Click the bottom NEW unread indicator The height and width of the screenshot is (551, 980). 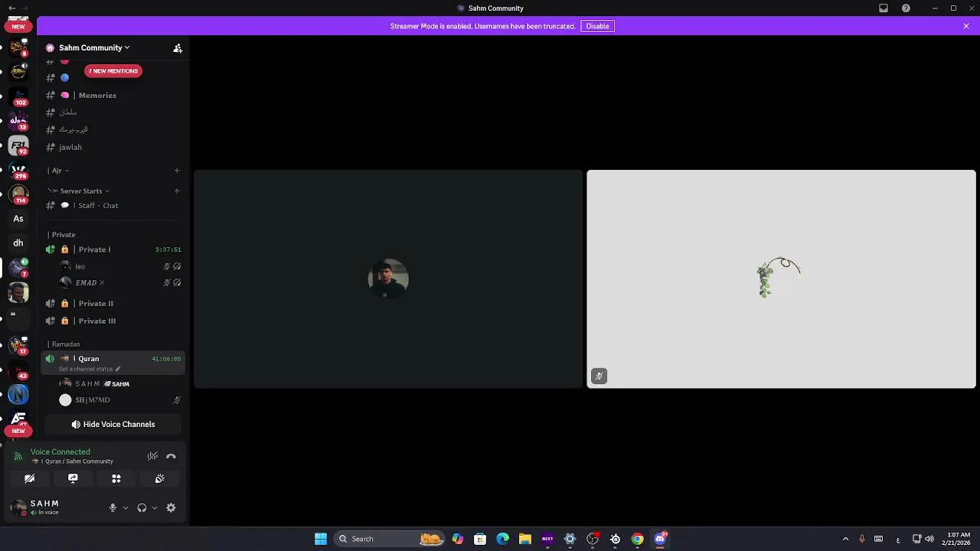click(18, 431)
